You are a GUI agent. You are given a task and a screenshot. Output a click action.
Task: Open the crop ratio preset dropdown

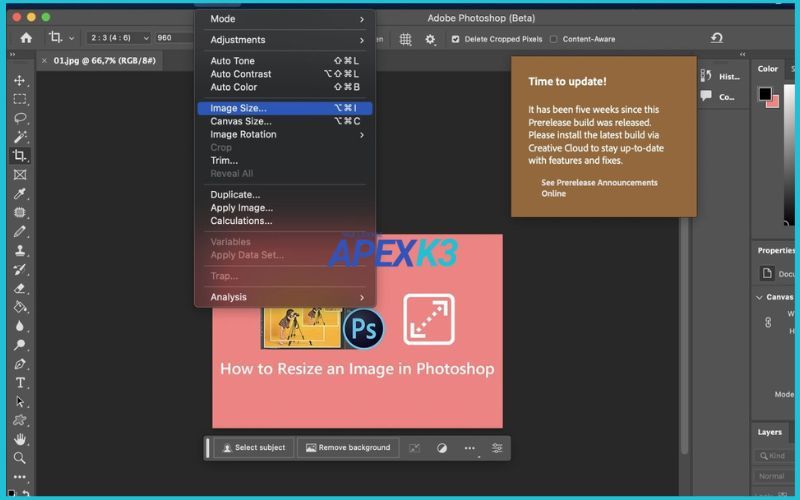point(118,38)
